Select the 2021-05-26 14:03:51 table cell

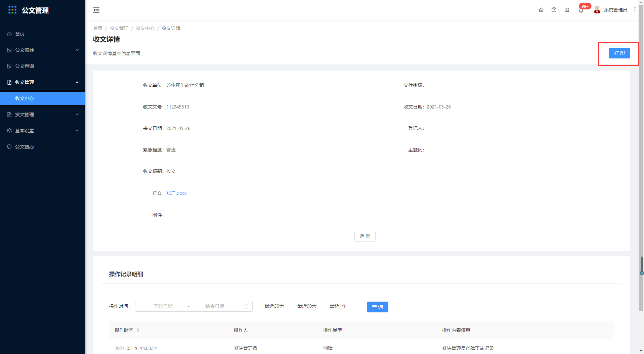[136, 348]
